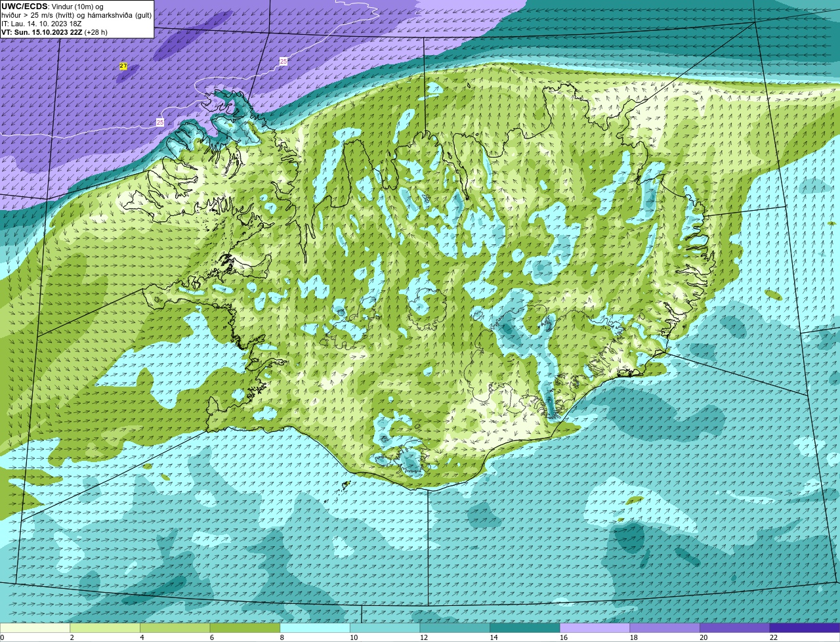Viewport: 840px width, 642px height.
Task: Click the 'VT: Sun. 15.10.2023 22Z (+28 h)' line
Action: [x=54, y=32]
